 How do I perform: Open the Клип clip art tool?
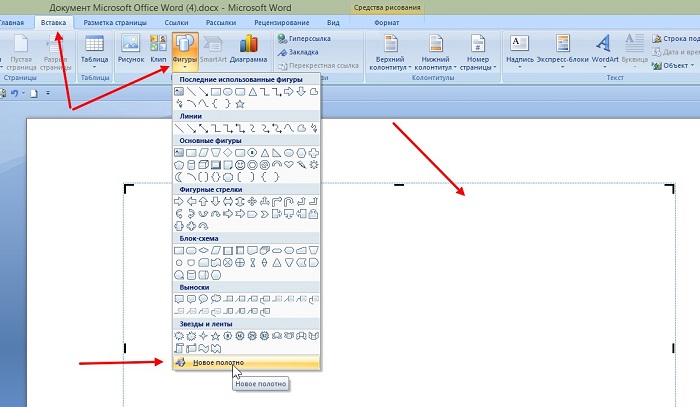[158, 49]
